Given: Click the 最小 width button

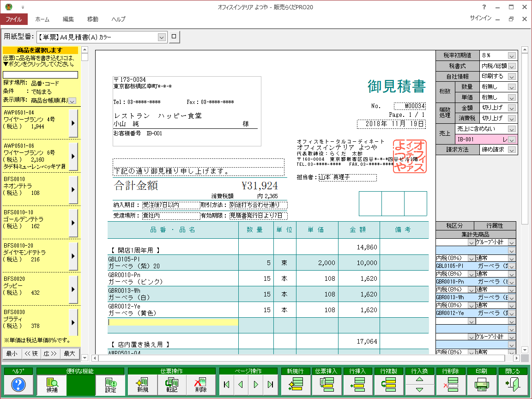Looking at the screenshot, I should click(12, 354).
